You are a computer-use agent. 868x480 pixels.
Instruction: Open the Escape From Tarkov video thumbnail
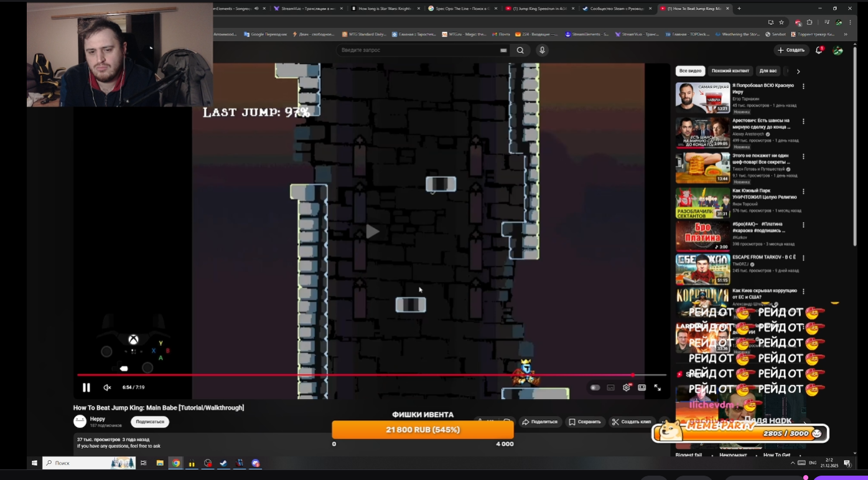click(x=702, y=270)
